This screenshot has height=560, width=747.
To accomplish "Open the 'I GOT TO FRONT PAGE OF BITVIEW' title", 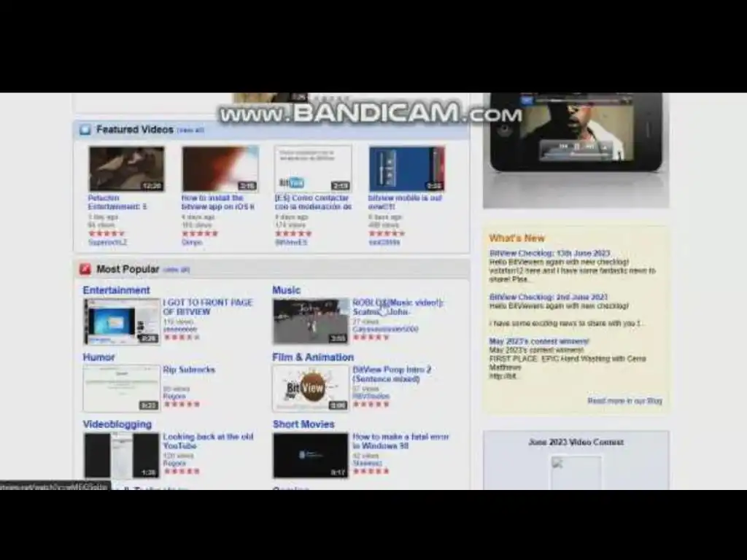I will tap(208, 307).
